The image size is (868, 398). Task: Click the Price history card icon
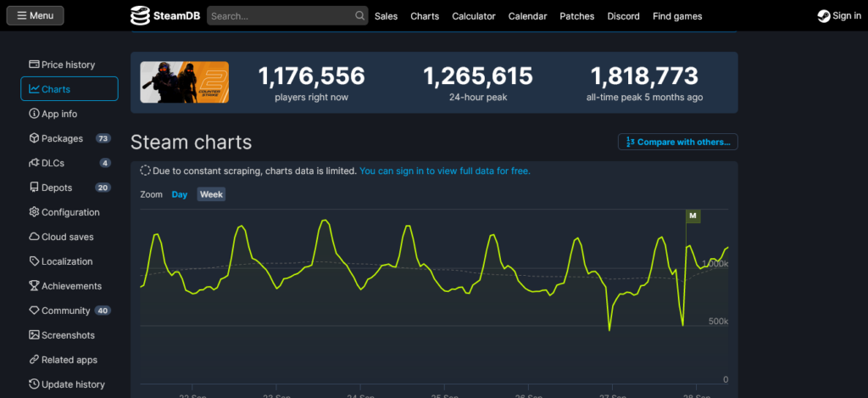pyautogui.click(x=34, y=64)
